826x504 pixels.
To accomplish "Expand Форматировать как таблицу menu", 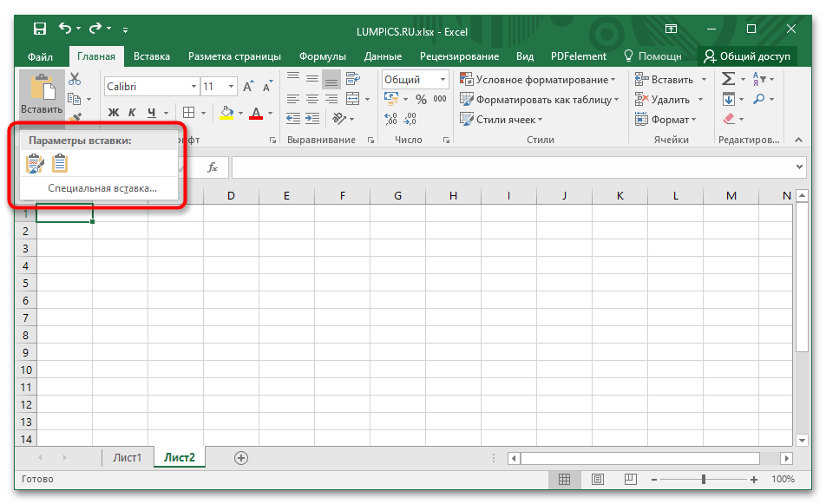I will 540,100.
